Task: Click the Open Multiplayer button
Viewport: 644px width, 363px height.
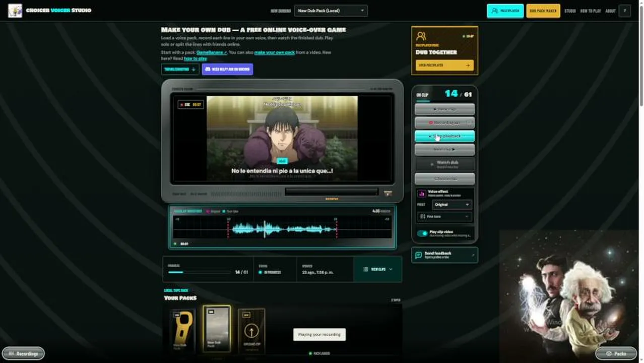Action: (444, 65)
